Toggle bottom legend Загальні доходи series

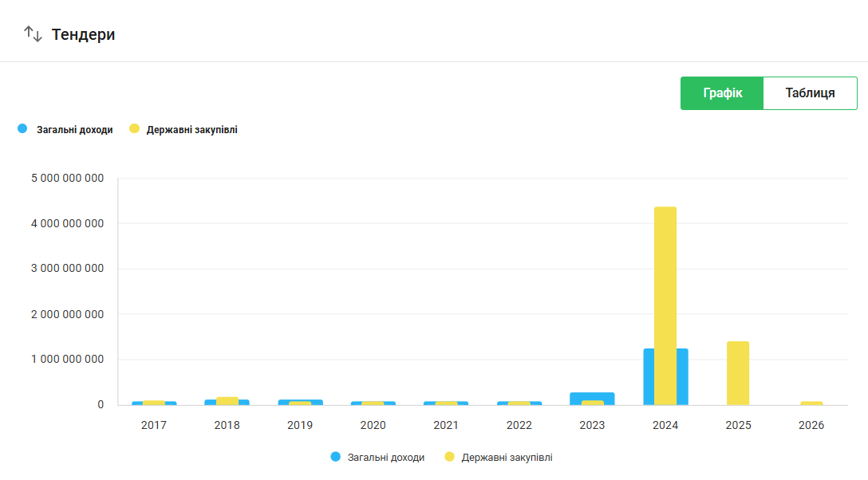(377, 458)
